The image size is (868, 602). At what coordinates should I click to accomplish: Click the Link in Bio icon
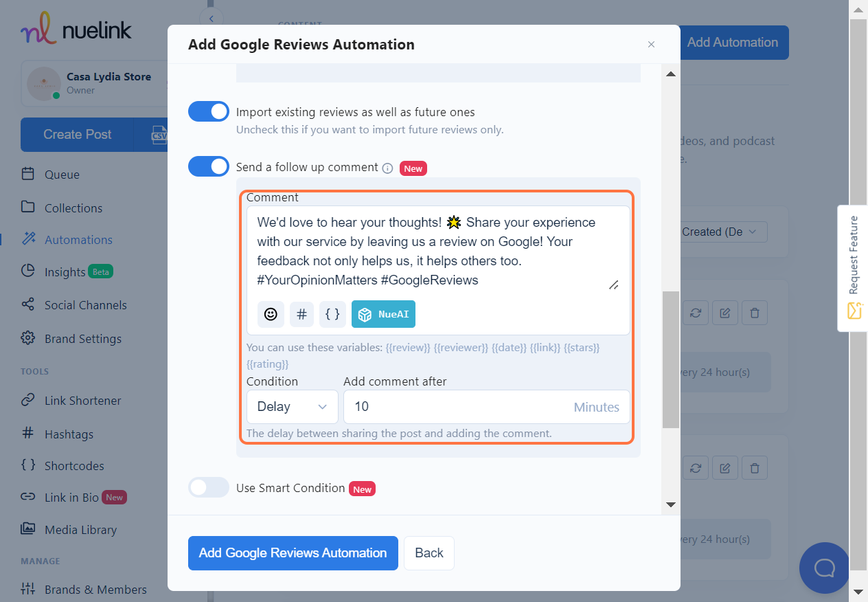(28, 497)
